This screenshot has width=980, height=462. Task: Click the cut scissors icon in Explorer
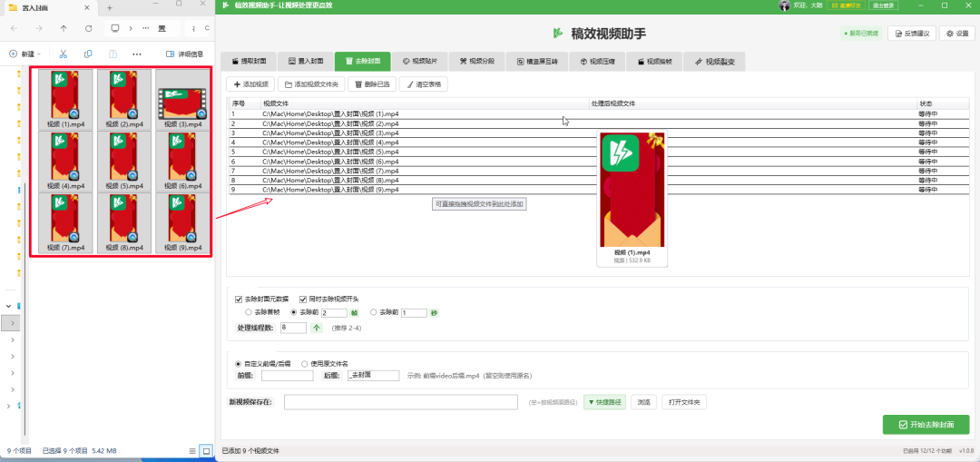tap(63, 54)
